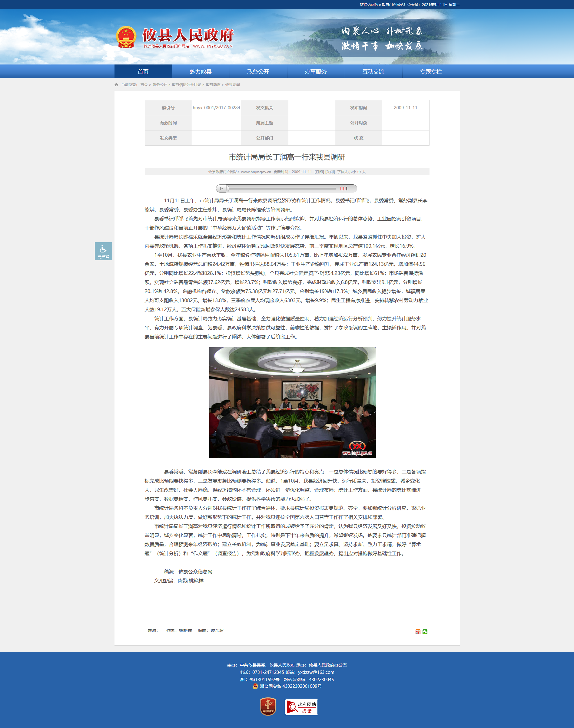The width and height of the screenshot is (574, 728).
Task: Share article via Sina Weibo icon
Action: point(418,632)
